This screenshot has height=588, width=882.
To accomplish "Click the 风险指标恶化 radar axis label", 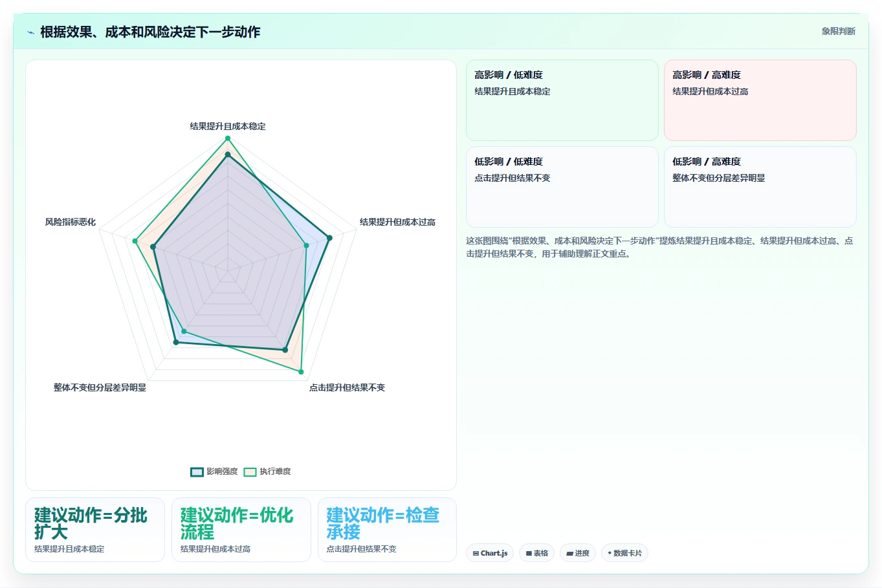I will click(71, 222).
